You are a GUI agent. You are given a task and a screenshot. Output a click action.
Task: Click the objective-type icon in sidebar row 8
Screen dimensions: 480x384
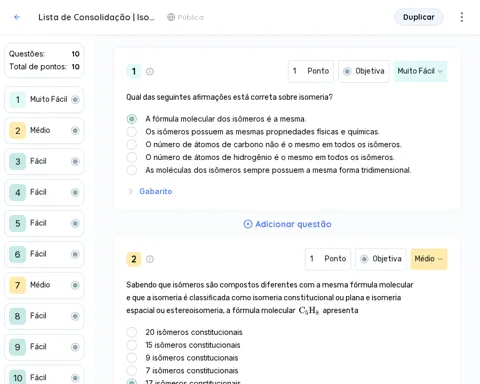tap(75, 316)
